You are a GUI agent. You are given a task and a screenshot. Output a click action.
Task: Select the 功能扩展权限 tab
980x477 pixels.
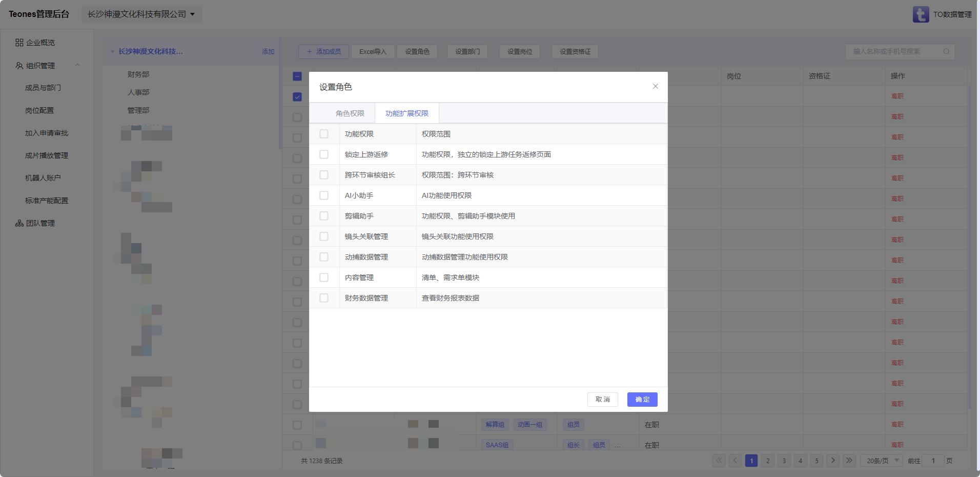(406, 113)
